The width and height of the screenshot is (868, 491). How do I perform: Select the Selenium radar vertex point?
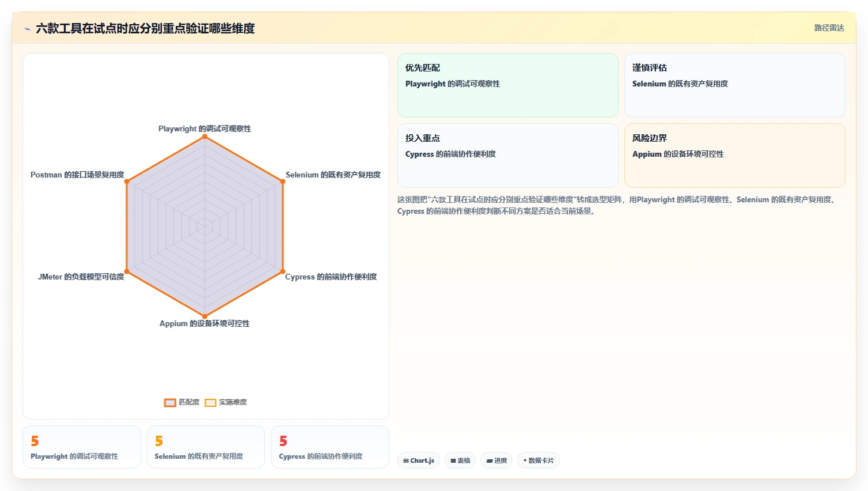pyautogui.click(x=283, y=182)
